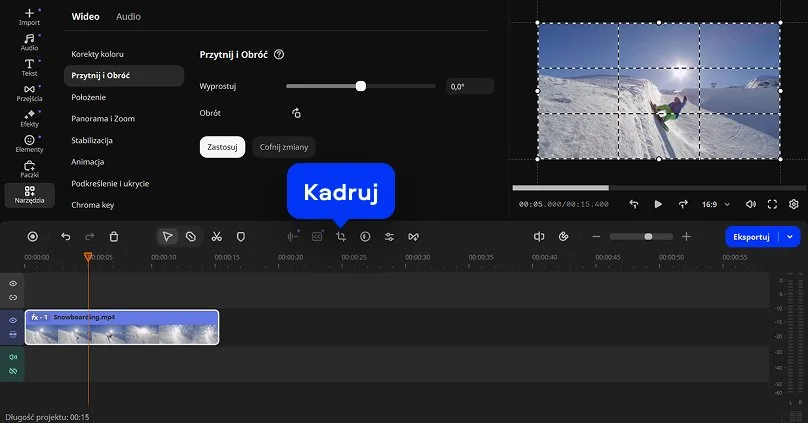Mute the audio track speaker toggle

[13, 357]
